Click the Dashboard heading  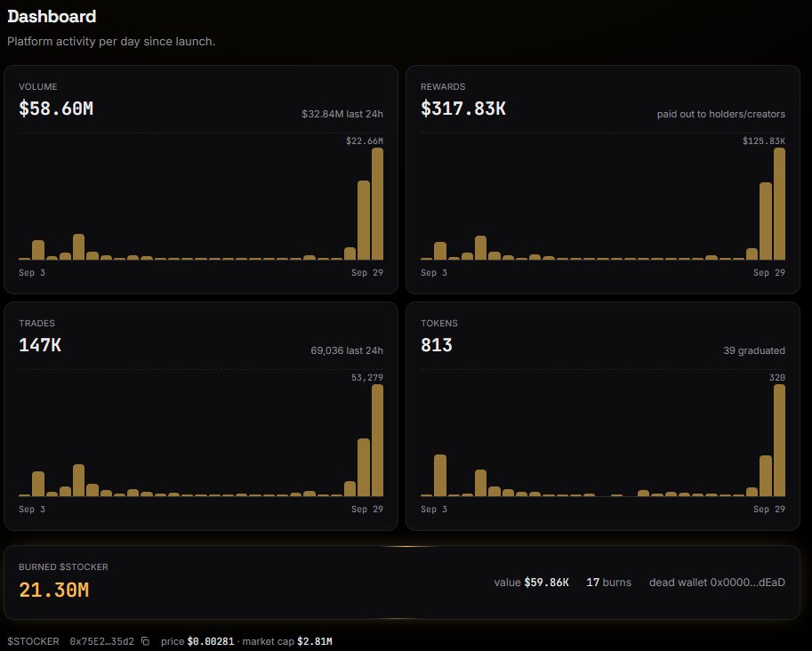click(x=52, y=17)
